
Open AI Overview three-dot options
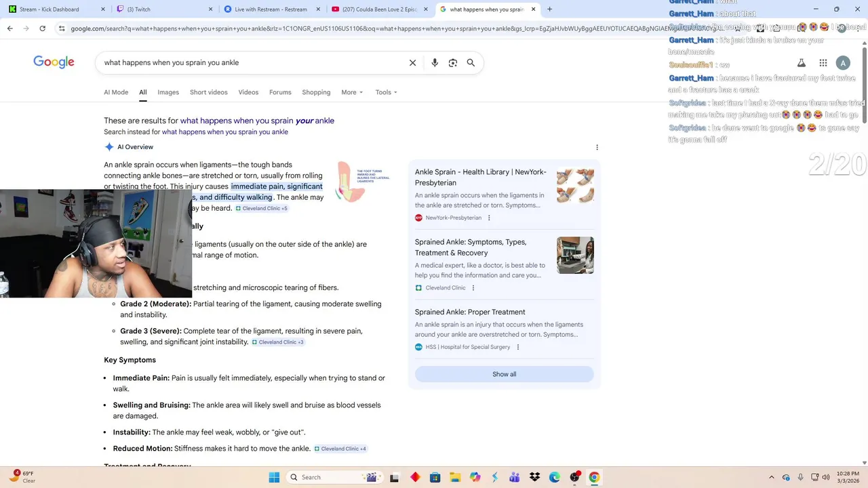597,147
